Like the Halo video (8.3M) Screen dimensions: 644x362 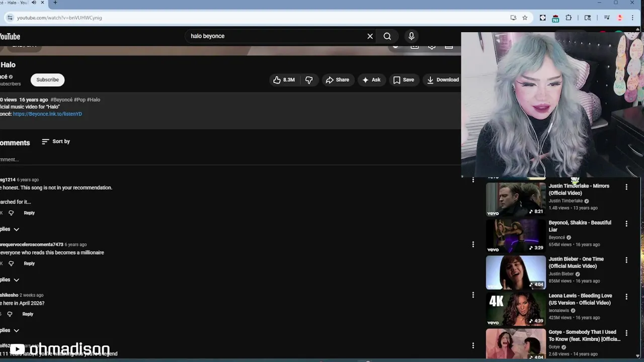[284, 80]
